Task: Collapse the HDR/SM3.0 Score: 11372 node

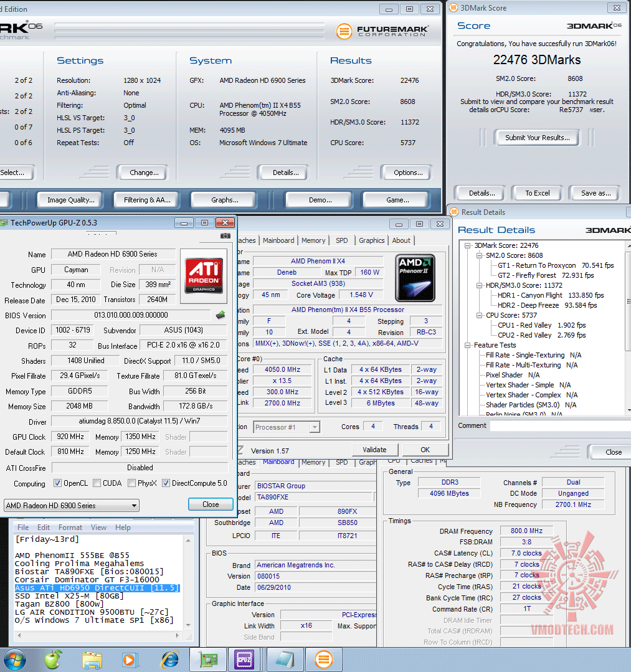Action: [480, 285]
